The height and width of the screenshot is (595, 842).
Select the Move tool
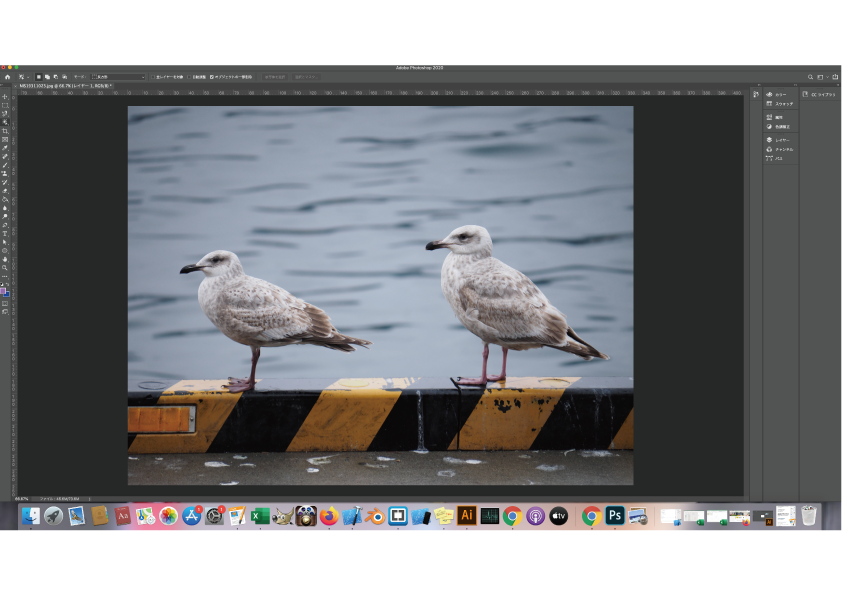point(5,97)
